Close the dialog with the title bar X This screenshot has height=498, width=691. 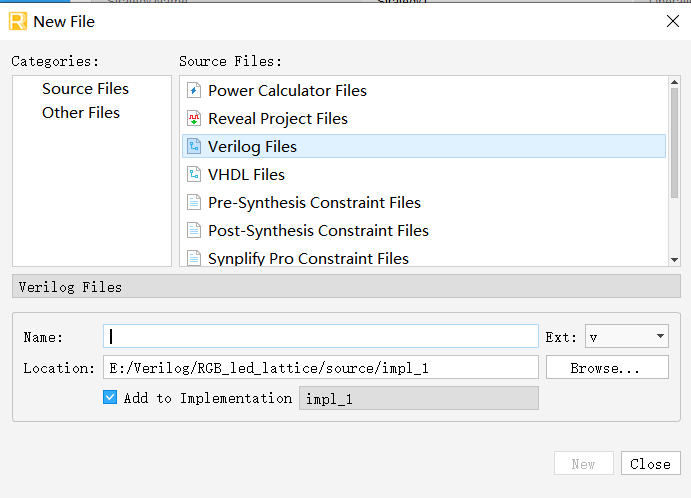pyautogui.click(x=671, y=20)
